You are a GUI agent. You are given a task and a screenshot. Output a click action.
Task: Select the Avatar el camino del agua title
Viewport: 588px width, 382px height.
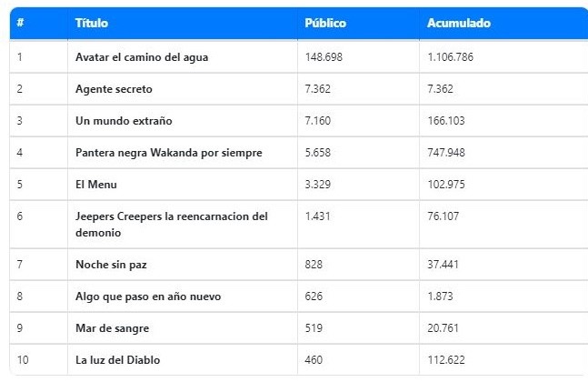pyautogui.click(x=142, y=57)
